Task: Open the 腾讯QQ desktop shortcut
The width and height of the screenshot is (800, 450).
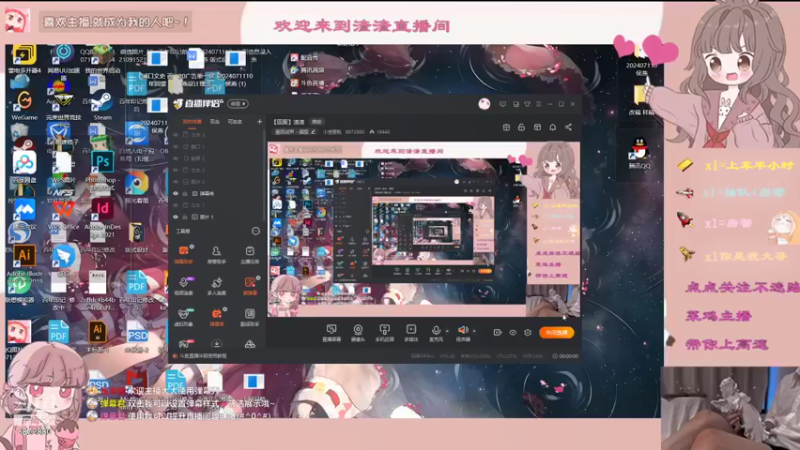Action: pyautogui.click(x=640, y=154)
